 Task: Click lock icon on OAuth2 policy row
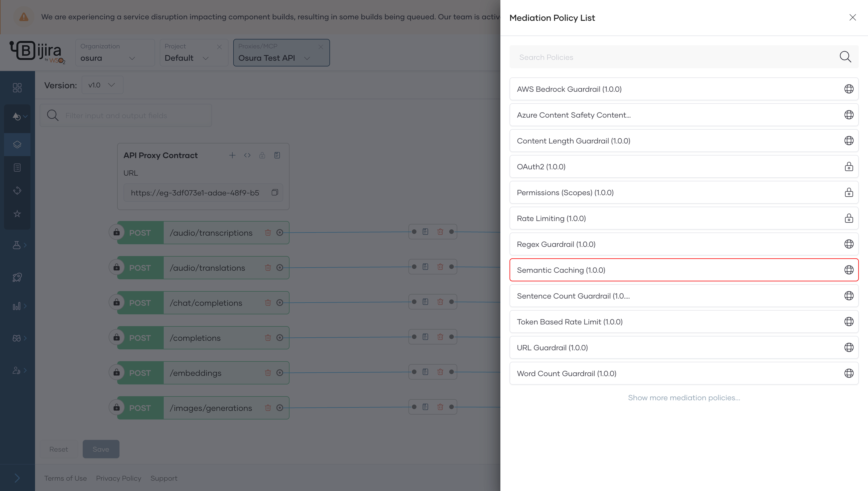(848, 167)
